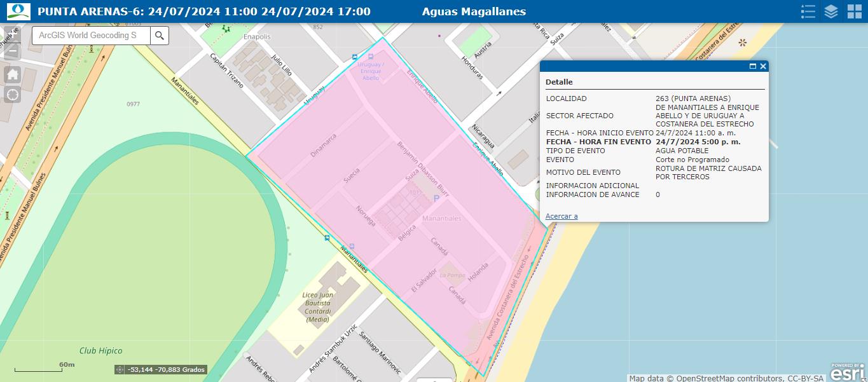Viewport: 868px width, 382px height.
Task: Open the layers stack widget
Action: pyautogui.click(x=831, y=11)
